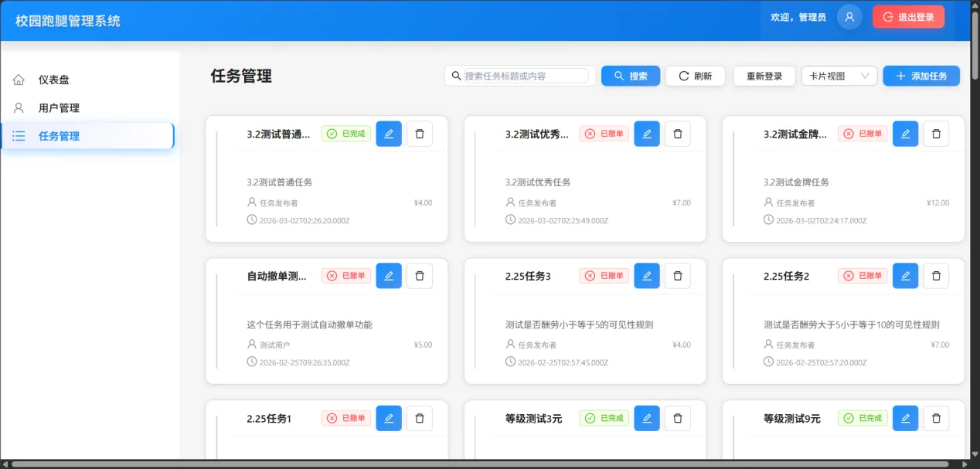Edit the 2.25任务1 card
Image resolution: width=980 pixels, height=469 pixels.
pyautogui.click(x=389, y=418)
